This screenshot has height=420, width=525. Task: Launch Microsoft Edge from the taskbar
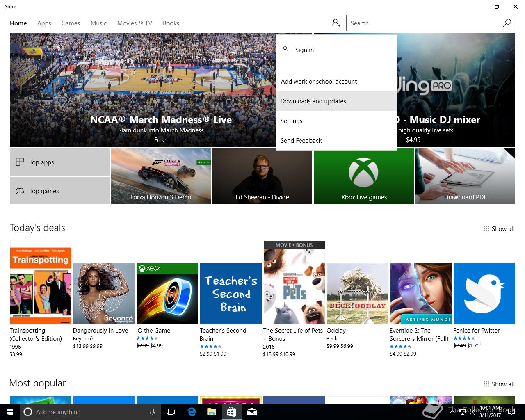coord(192,412)
